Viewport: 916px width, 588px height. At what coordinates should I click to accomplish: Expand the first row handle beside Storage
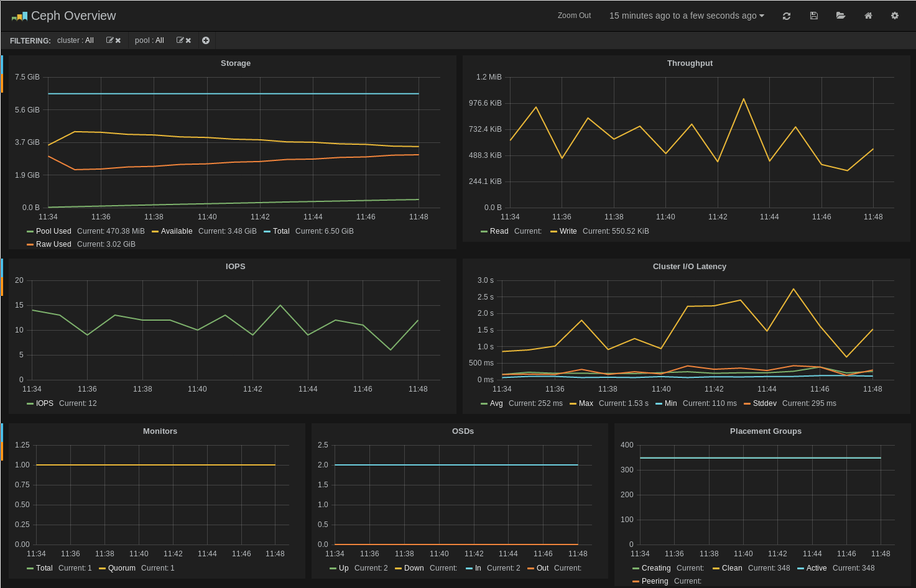pyautogui.click(x=2, y=73)
